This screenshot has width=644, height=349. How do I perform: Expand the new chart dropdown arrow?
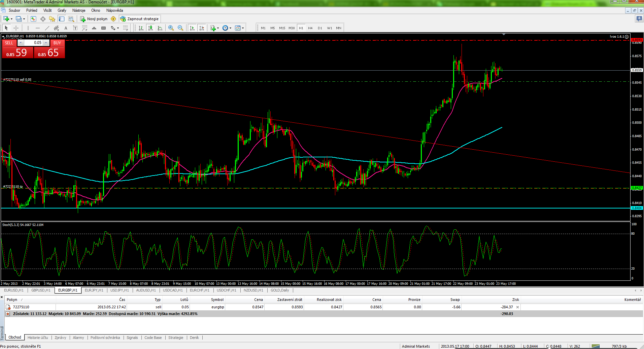coord(11,19)
